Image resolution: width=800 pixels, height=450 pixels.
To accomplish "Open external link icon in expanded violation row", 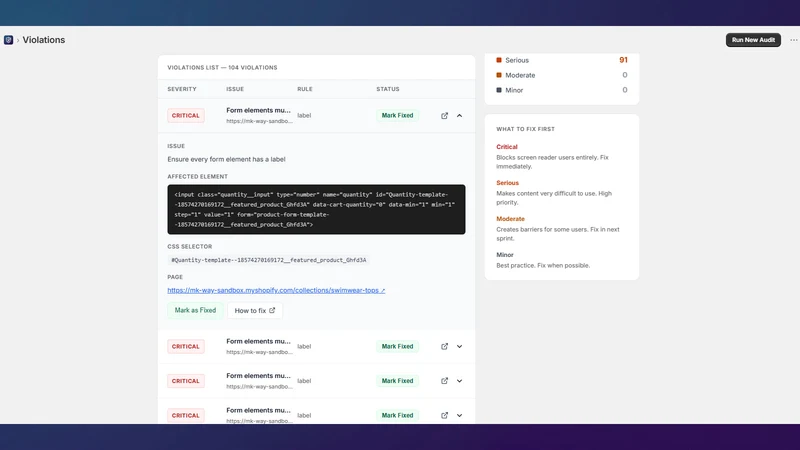I will (444, 116).
